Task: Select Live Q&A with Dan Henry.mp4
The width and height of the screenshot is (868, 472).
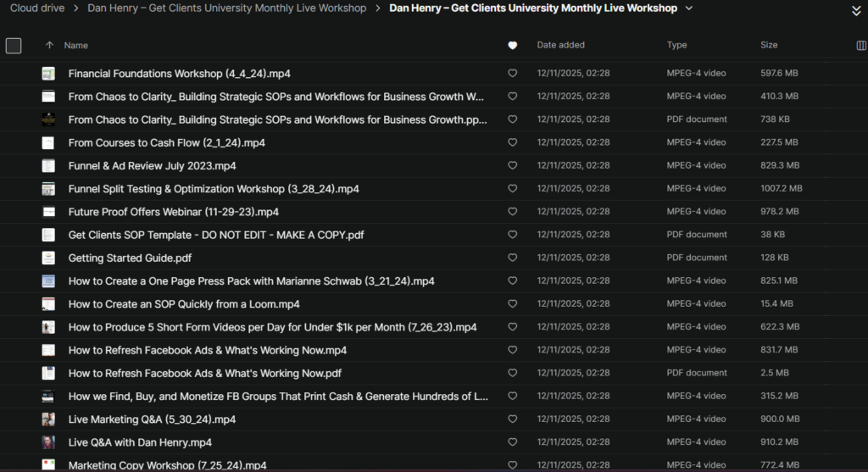Action: 140,442
